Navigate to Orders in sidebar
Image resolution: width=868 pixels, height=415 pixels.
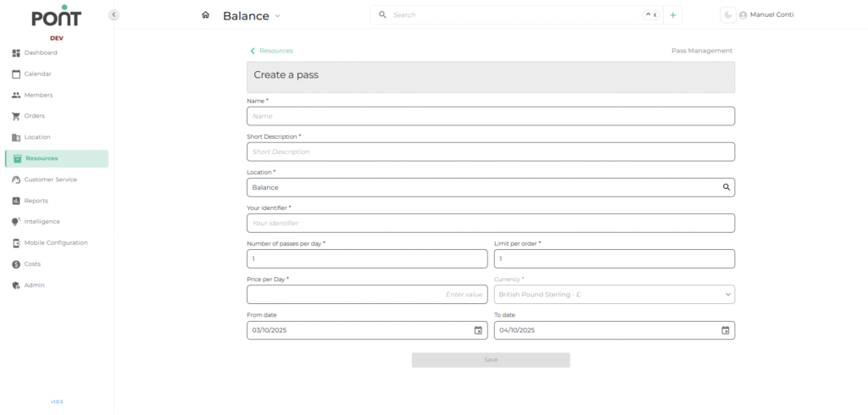34,116
